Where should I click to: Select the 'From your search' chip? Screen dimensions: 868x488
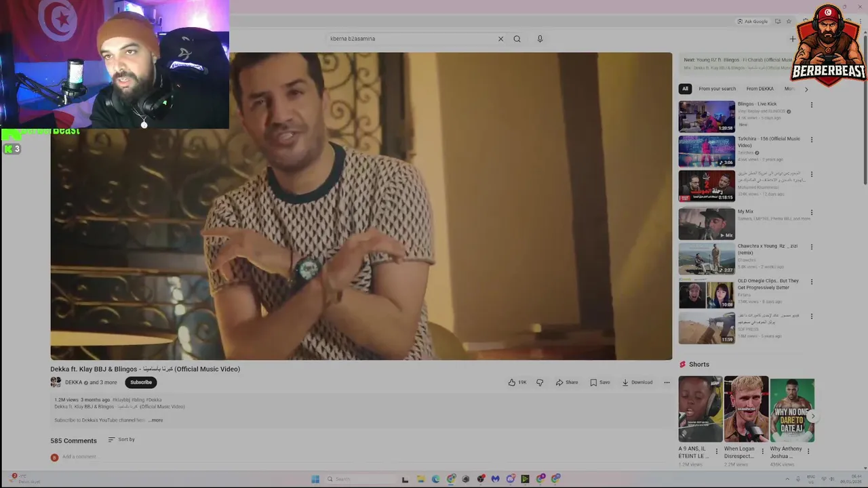tap(717, 89)
